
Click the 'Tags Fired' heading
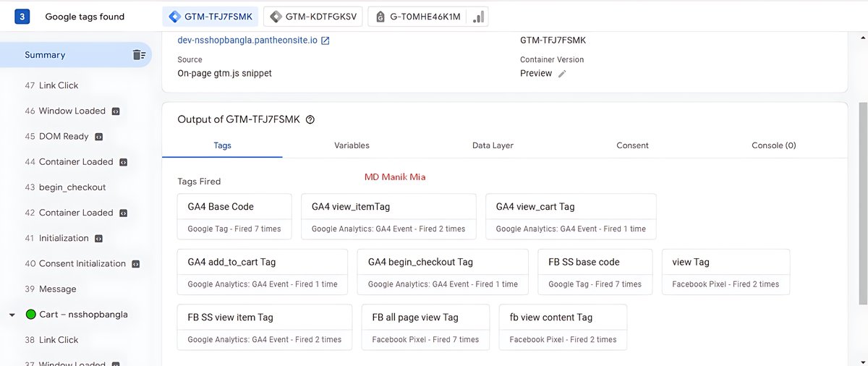(x=199, y=182)
